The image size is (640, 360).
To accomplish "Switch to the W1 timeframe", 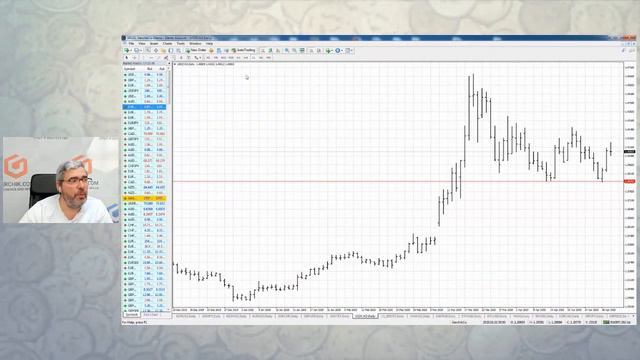I will click(x=261, y=58).
